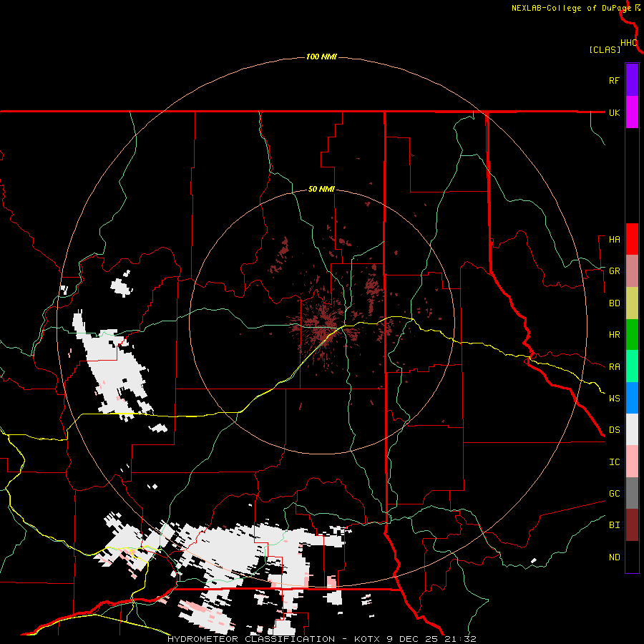Screen dimensions: 644x644
Task: Click the HHC product code text
Action: (x=628, y=43)
